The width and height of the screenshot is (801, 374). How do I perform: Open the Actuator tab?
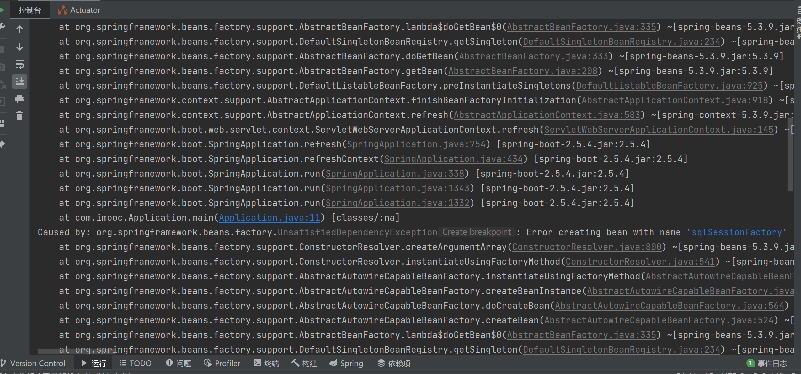[79, 10]
